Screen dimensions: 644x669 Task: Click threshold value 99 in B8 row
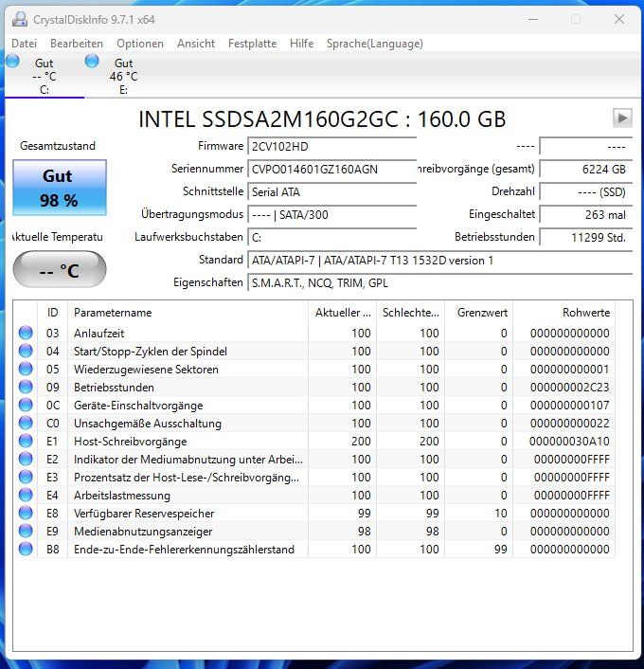(x=501, y=549)
